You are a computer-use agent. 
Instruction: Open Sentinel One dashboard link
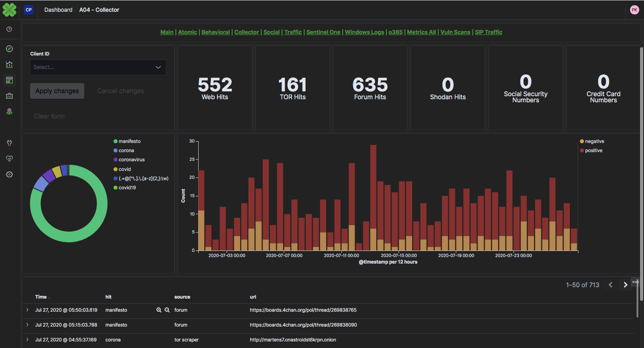pos(324,32)
